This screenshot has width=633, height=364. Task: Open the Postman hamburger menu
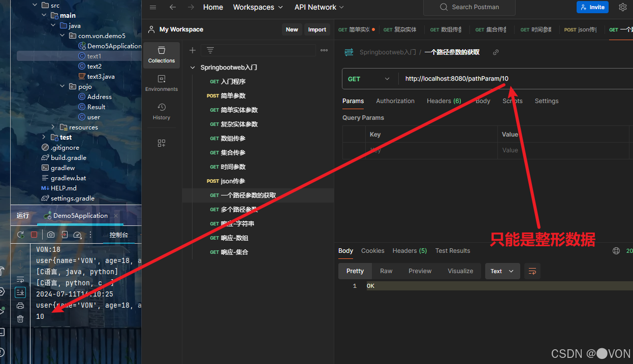click(153, 7)
